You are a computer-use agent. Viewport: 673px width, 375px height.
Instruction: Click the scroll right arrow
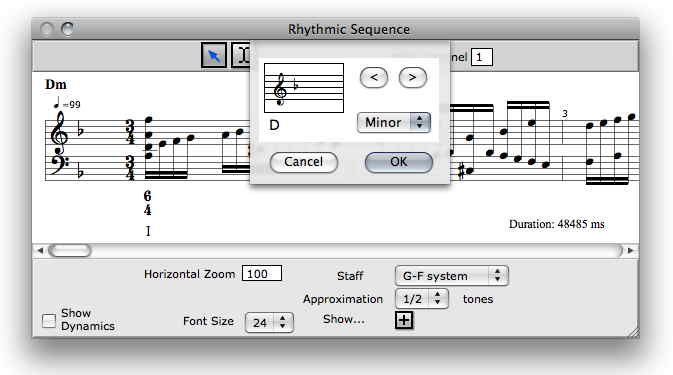[631, 250]
